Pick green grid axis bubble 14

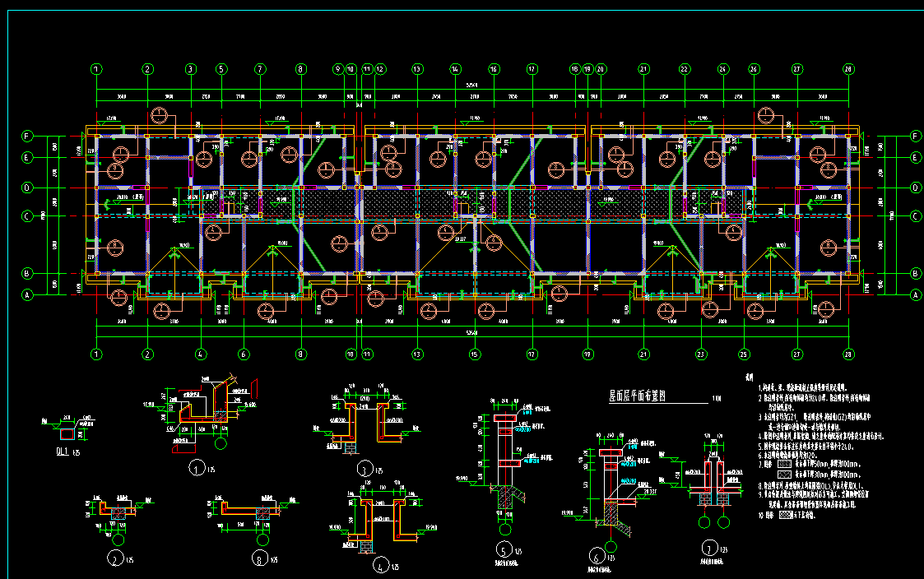pos(455,69)
